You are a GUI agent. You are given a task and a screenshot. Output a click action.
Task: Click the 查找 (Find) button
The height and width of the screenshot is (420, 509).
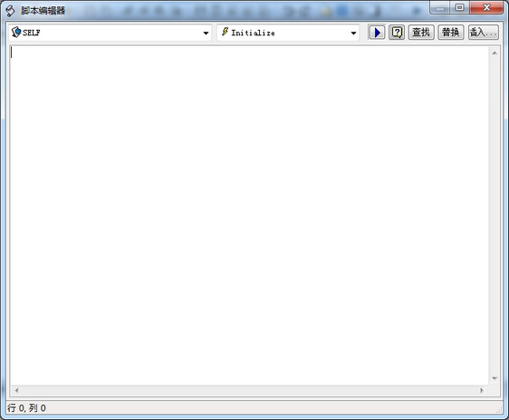421,33
